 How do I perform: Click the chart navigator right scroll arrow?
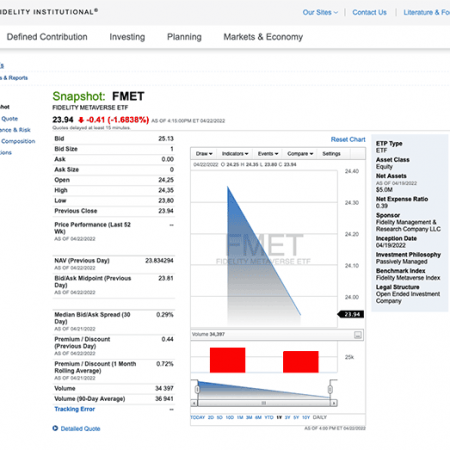click(x=334, y=403)
